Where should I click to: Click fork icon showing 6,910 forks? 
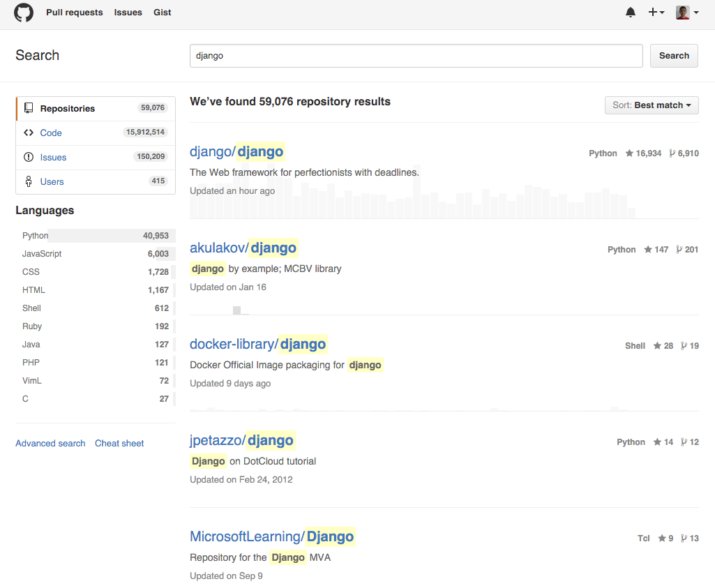coord(672,153)
